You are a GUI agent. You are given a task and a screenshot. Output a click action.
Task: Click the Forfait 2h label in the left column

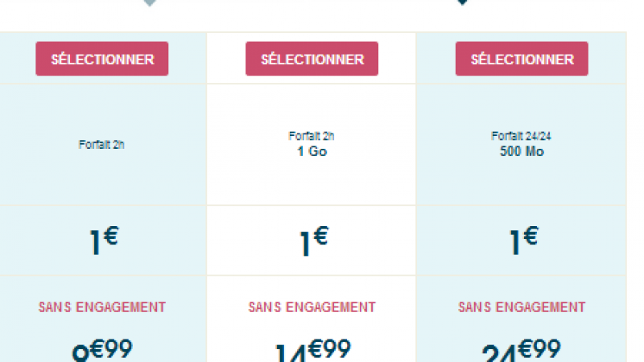point(101,146)
